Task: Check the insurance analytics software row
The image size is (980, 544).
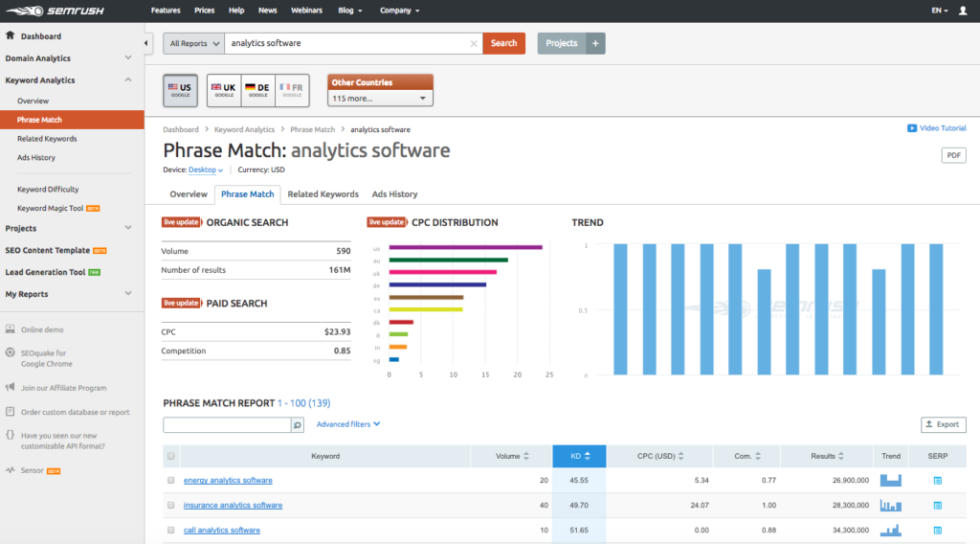Action: point(170,506)
